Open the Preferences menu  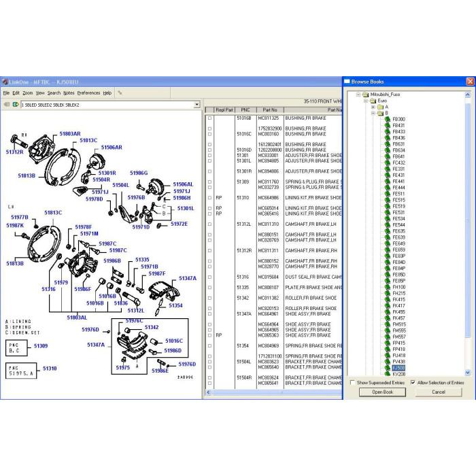pos(88,93)
